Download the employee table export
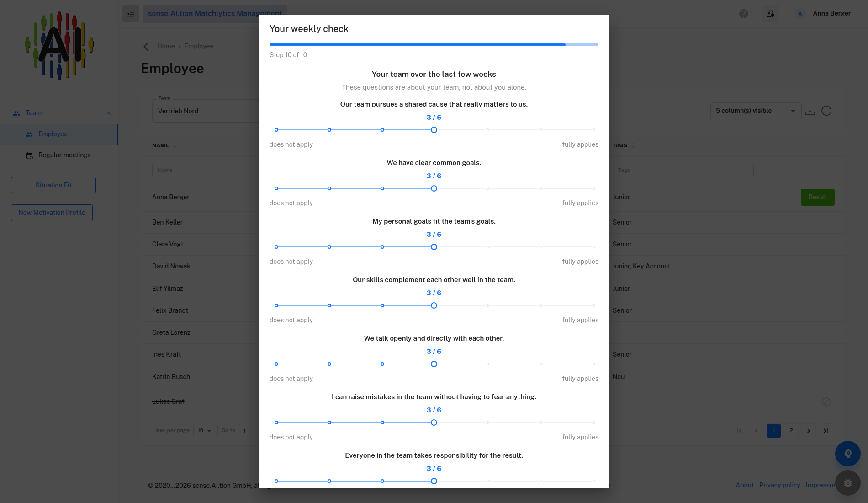This screenshot has width=868, height=503. [810, 111]
